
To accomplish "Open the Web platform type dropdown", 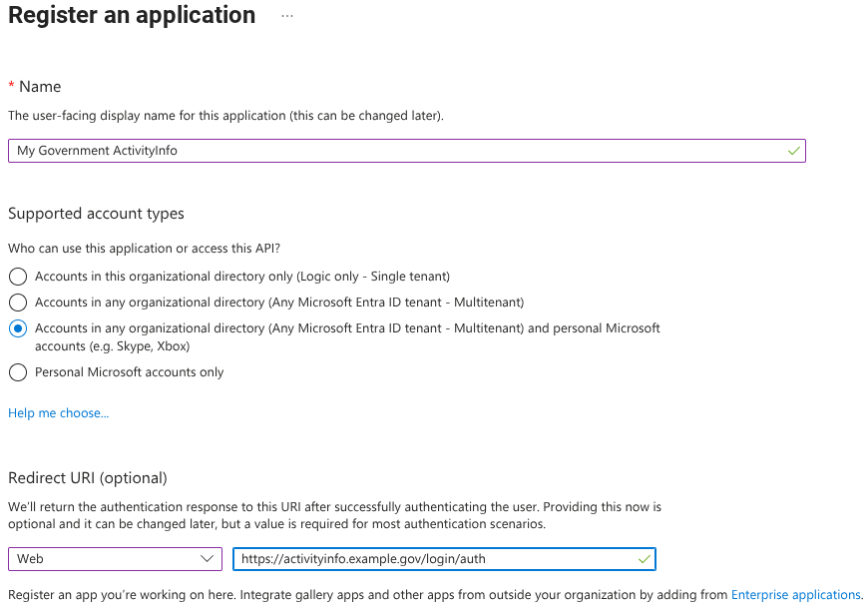I will tap(115, 559).
